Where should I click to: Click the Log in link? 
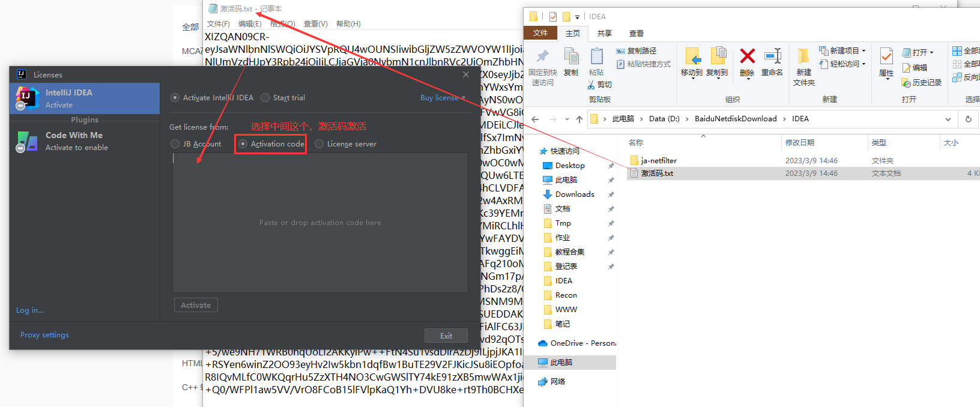click(x=29, y=310)
